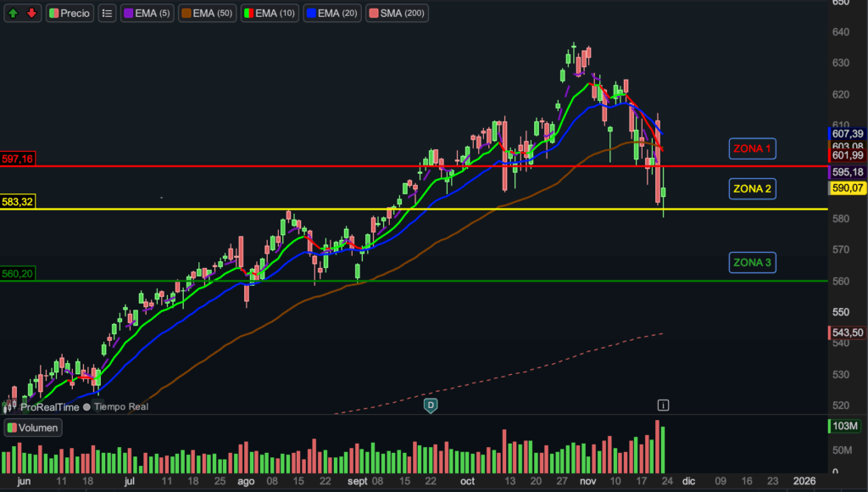This screenshot has height=492, width=868.
Task: Click the 597,16 red level tag
Action: click(18, 159)
